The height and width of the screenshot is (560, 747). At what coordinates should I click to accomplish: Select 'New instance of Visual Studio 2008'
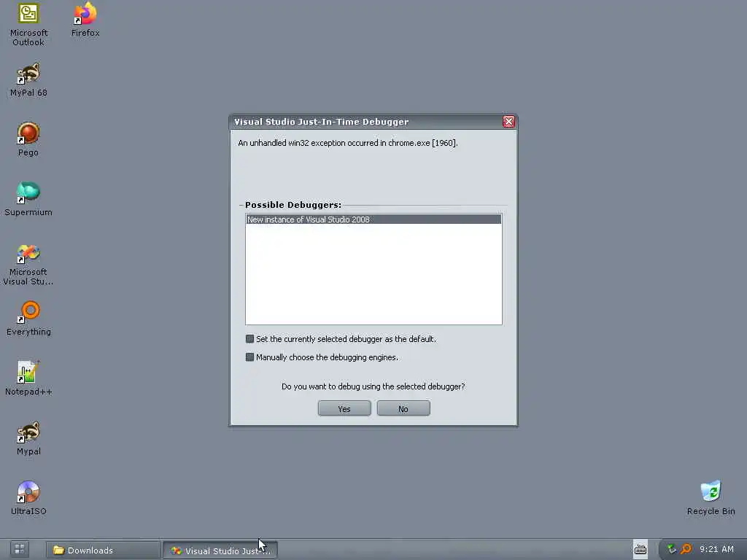(373, 219)
